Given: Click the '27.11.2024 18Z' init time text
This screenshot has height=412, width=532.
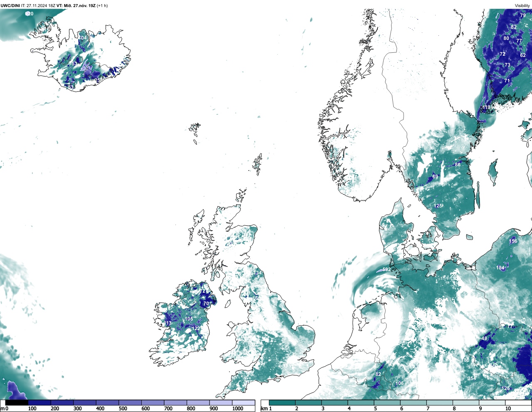Looking at the screenshot, I should coord(41,5).
